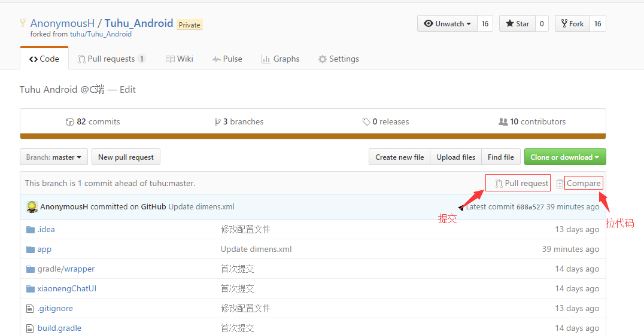Viewport: 644px width, 335px height.
Task: Click the build.gradle file icon
Action: point(29,328)
